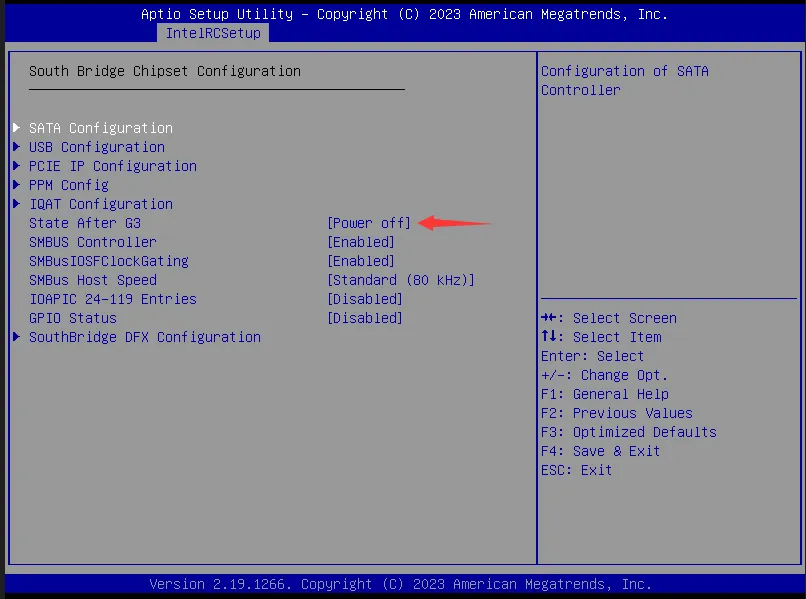Click the arrow icon next to PPM Config
806x599 pixels.
point(17,185)
